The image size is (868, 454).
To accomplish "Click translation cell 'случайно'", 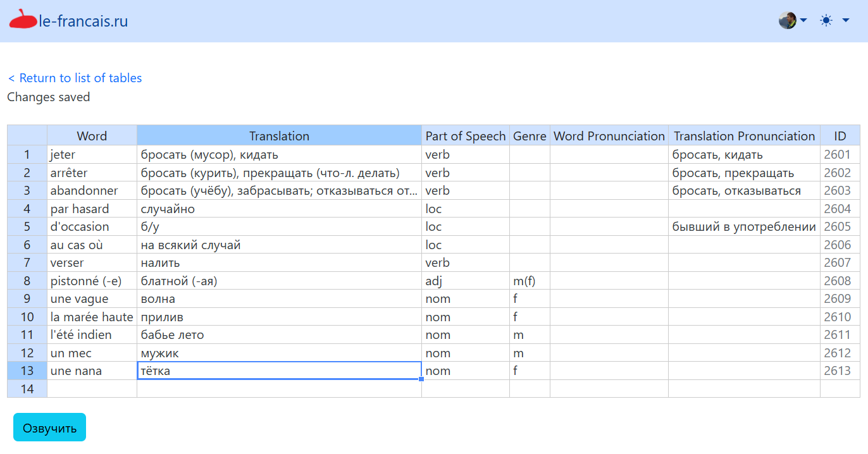I will pyautogui.click(x=279, y=209).
